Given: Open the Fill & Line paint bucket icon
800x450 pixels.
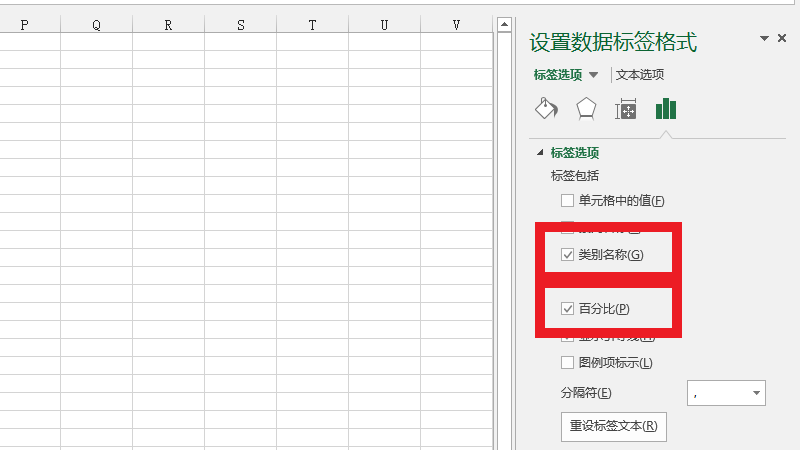Looking at the screenshot, I should pyautogui.click(x=546, y=109).
